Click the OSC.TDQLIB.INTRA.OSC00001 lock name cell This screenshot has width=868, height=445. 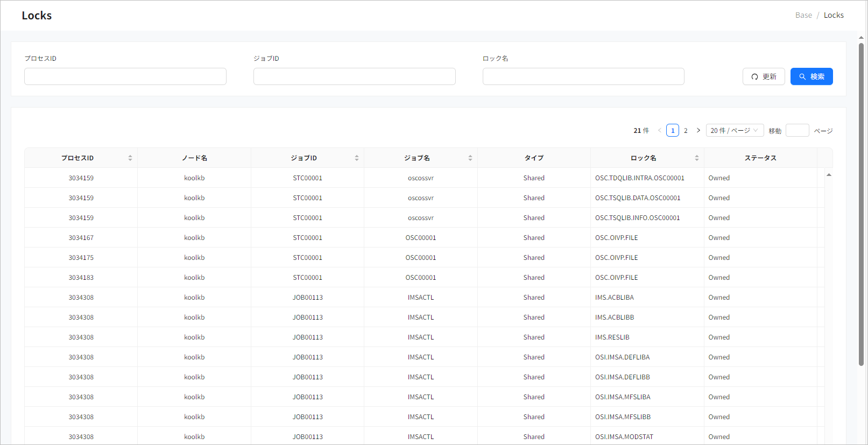coord(639,178)
